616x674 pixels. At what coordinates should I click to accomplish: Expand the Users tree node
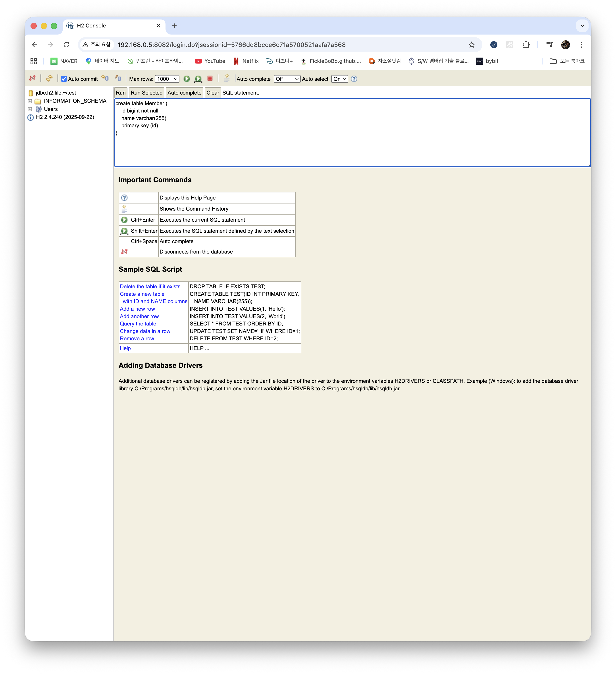click(30, 109)
